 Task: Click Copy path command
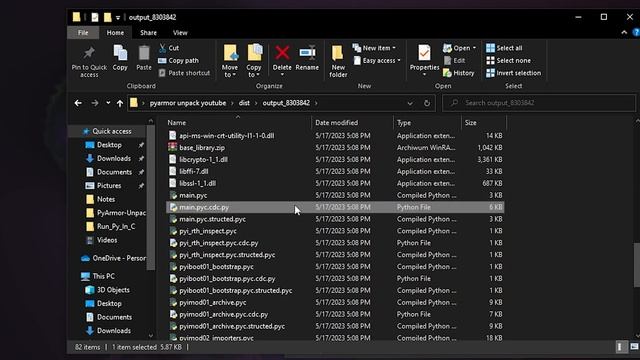pos(179,60)
